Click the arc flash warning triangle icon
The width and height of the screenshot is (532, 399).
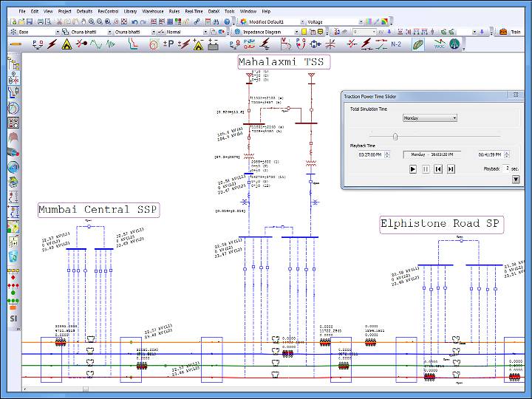[x=66, y=45]
